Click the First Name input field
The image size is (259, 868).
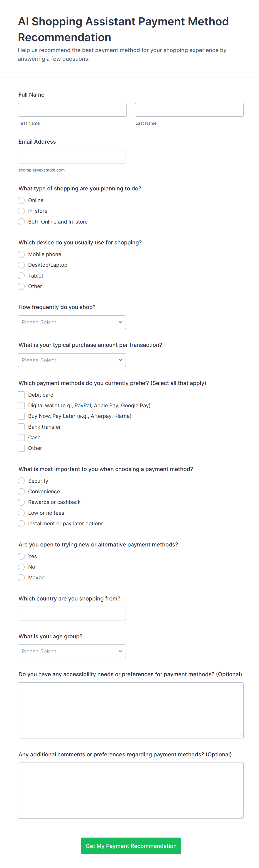(x=72, y=110)
